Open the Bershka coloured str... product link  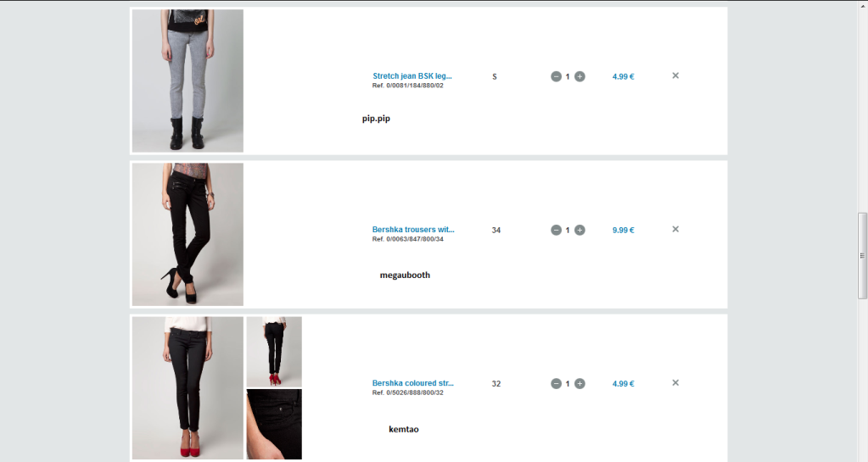click(x=412, y=383)
